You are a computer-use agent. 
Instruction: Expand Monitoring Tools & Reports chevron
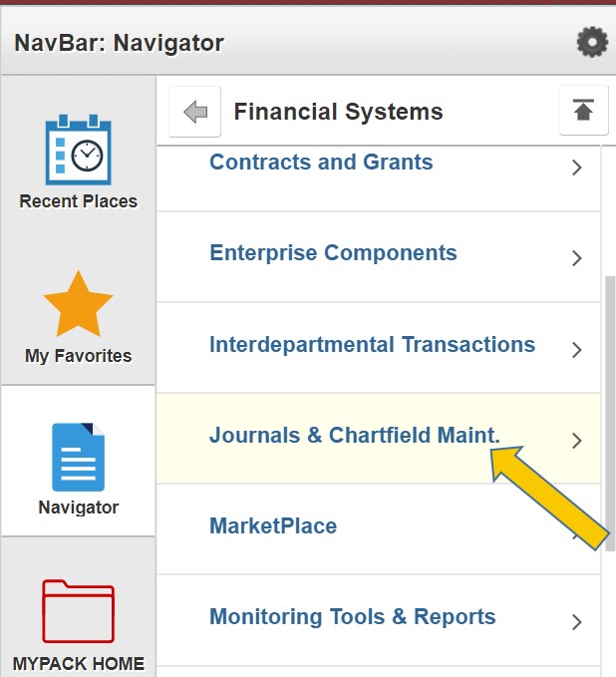[577, 622]
